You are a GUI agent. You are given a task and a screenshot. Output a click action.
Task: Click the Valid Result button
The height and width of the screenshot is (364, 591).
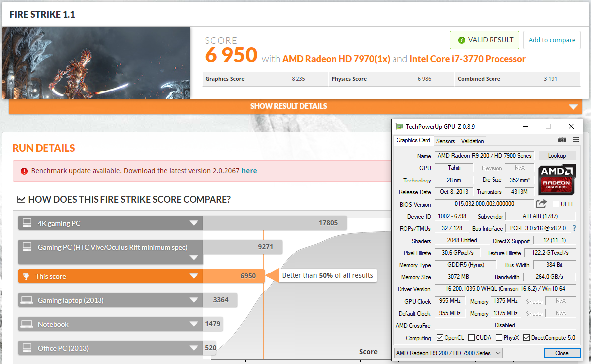point(485,40)
